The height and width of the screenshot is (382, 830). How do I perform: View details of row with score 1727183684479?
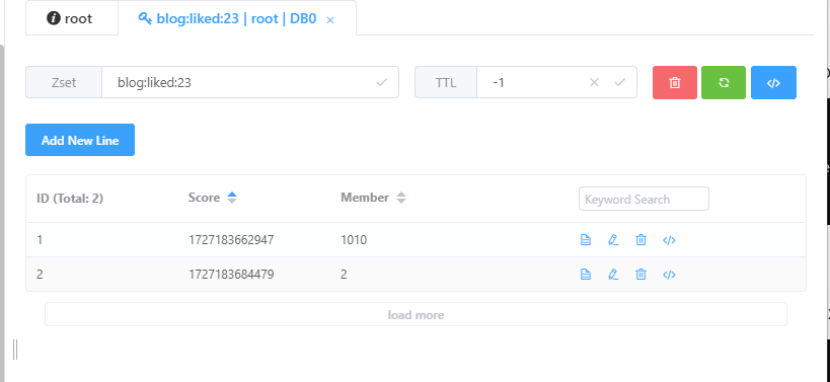[585, 275]
